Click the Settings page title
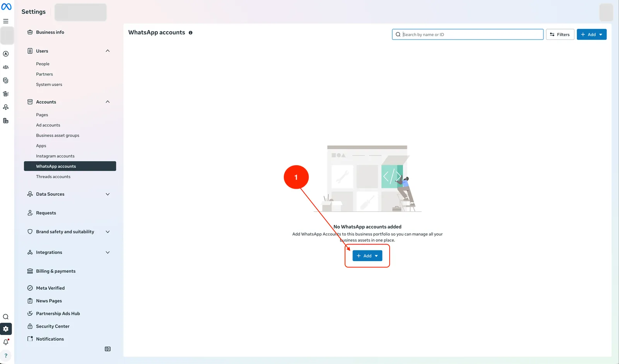This screenshot has height=364, width=619. 34,12
